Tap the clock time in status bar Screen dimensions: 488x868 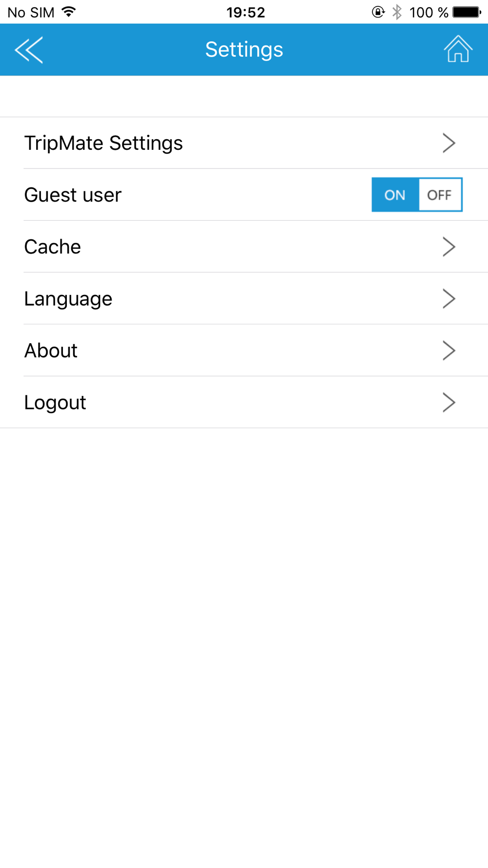click(x=245, y=12)
